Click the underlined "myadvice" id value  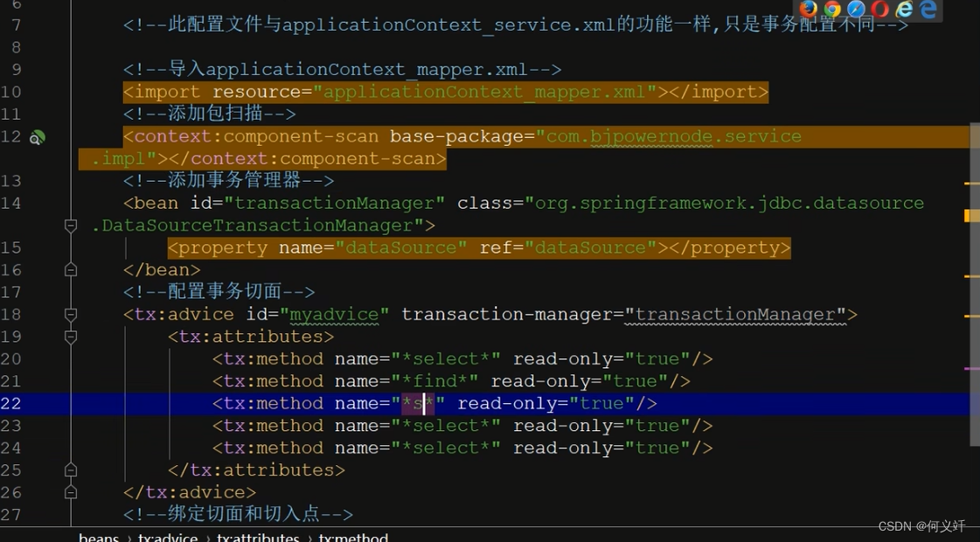[x=334, y=315]
